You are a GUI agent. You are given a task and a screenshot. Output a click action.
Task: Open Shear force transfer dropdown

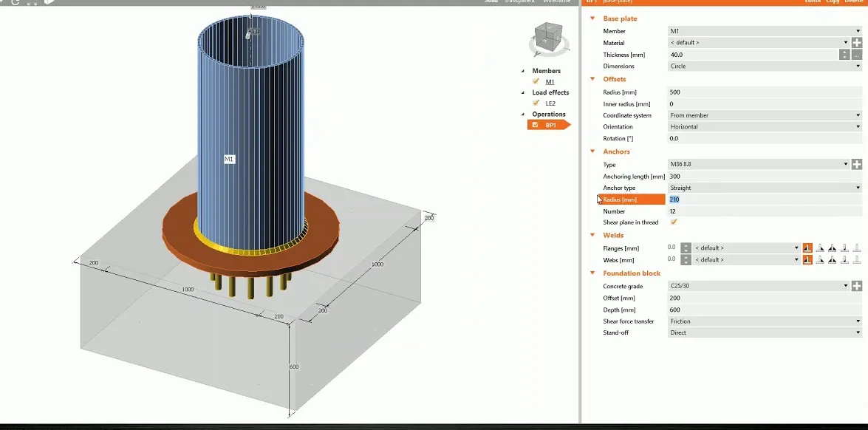(765, 321)
